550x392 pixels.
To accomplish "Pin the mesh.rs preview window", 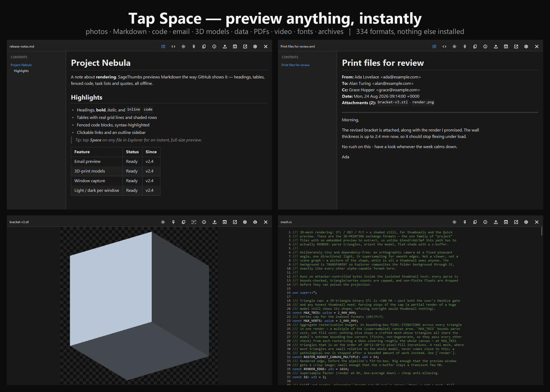I will tap(465, 222).
